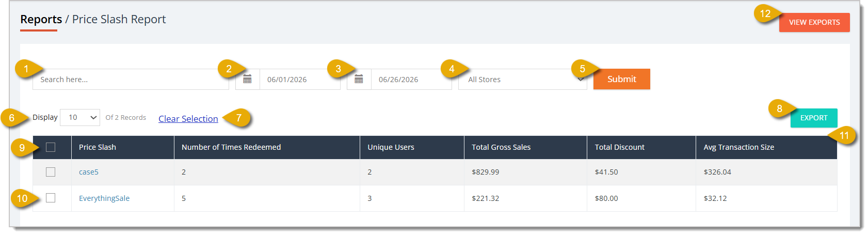
Task: Focus the Search here field
Action: coord(131,79)
